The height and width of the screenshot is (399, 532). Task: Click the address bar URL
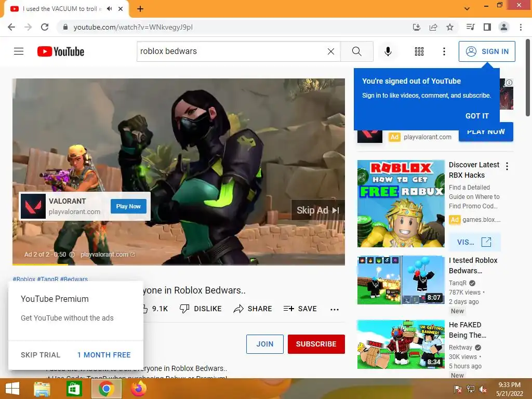click(133, 27)
